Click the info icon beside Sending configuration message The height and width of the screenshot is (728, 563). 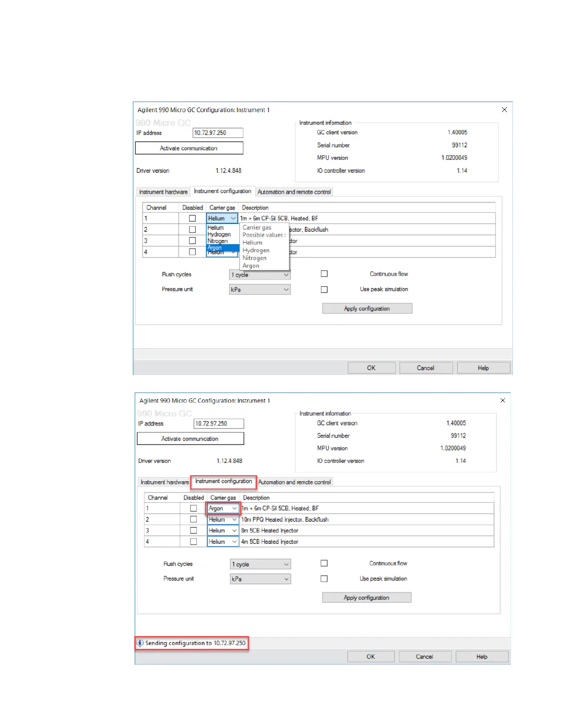tap(140, 643)
